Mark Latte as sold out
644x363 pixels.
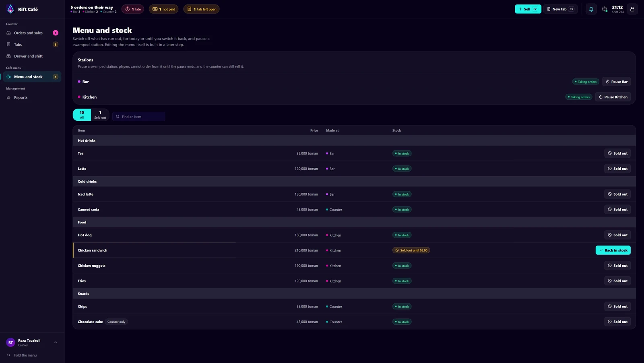pyautogui.click(x=617, y=169)
